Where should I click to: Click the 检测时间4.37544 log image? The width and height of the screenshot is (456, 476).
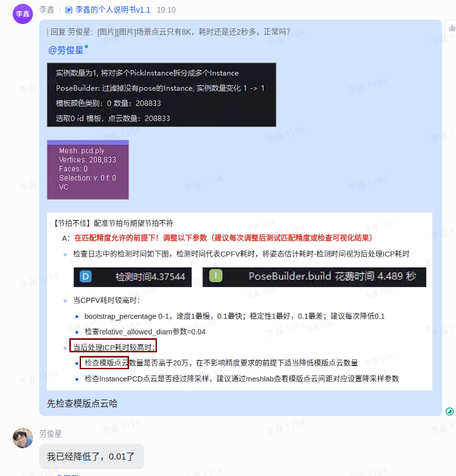[132, 277]
